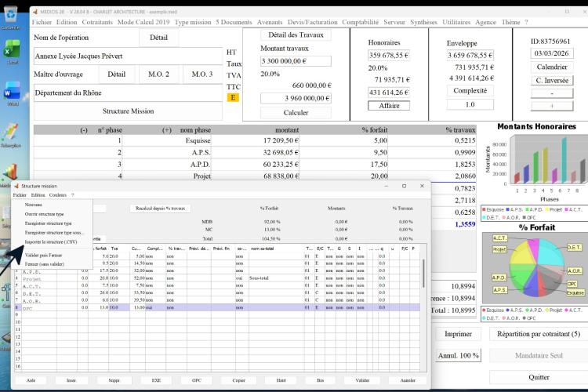Click the M.O. 2 button

(158, 74)
